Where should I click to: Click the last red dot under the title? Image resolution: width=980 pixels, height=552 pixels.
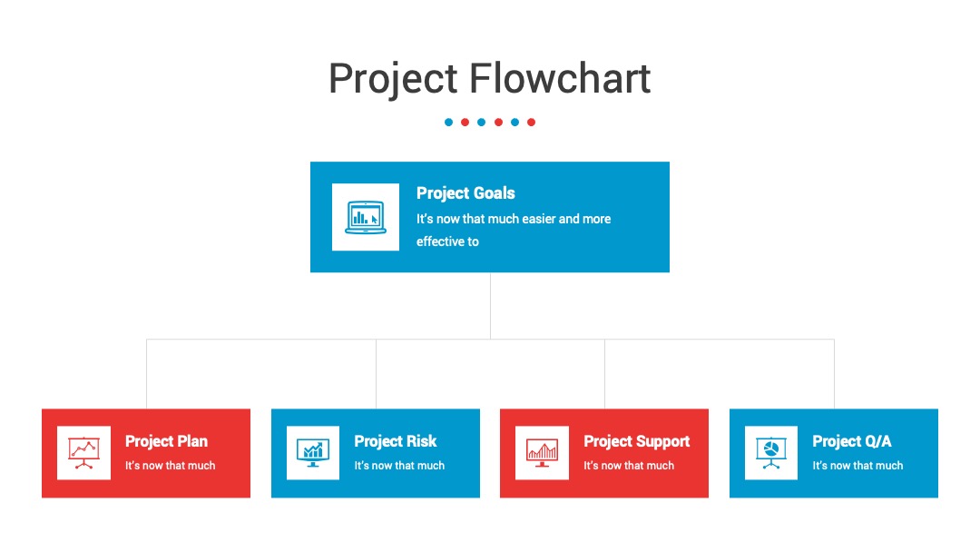tap(531, 122)
